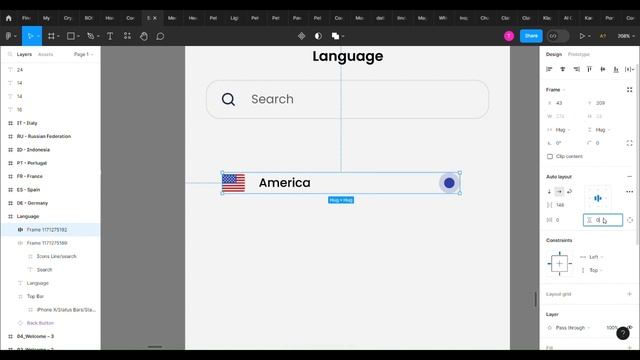Switch to the Prototype tab
The width and height of the screenshot is (640, 360).
click(x=579, y=54)
